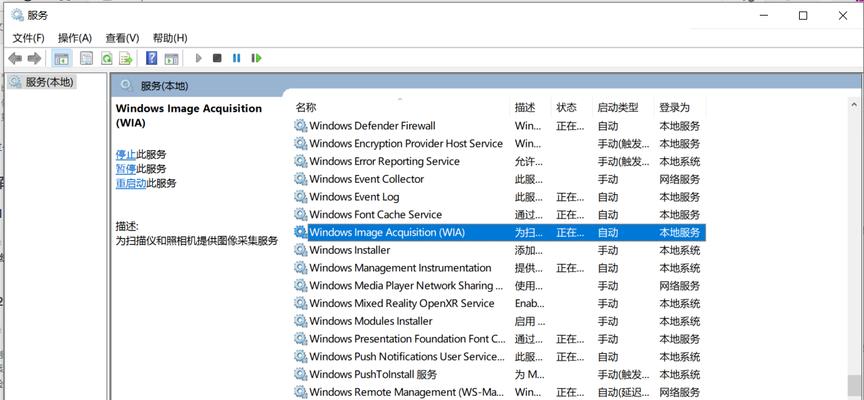The width and height of the screenshot is (864, 400).
Task: Click the 停止 link to stop this service
Action: (126, 155)
